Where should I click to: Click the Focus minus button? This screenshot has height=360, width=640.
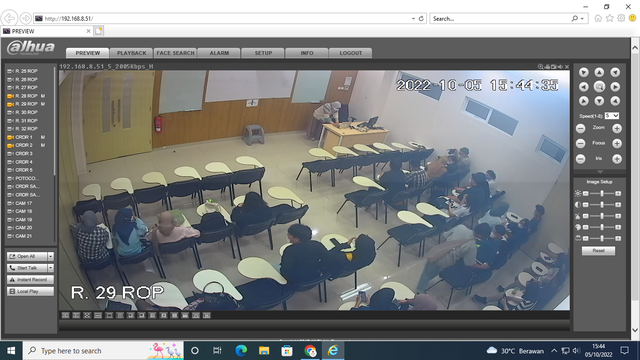[580, 143]
